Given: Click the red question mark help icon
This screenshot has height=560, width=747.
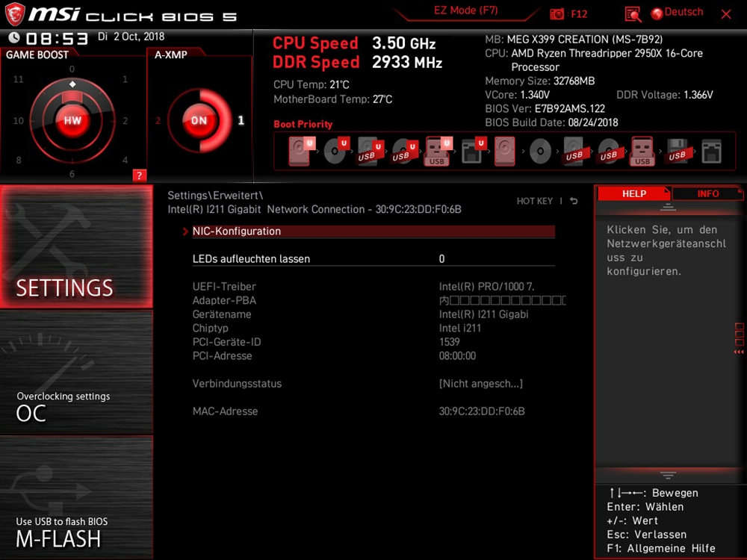Looking at the screenshot, I should [x=139, y=175].
